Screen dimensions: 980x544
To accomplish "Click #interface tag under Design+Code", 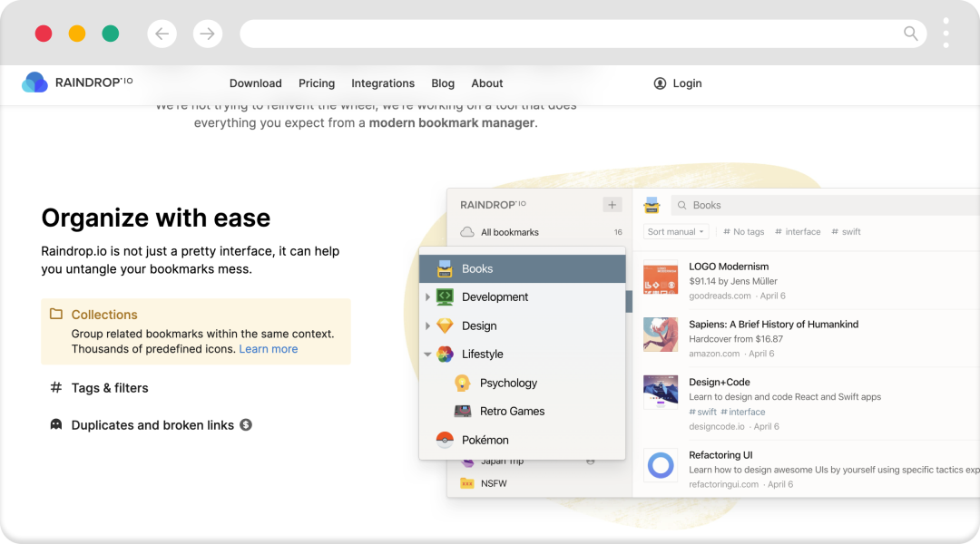I will coord(742,413).
